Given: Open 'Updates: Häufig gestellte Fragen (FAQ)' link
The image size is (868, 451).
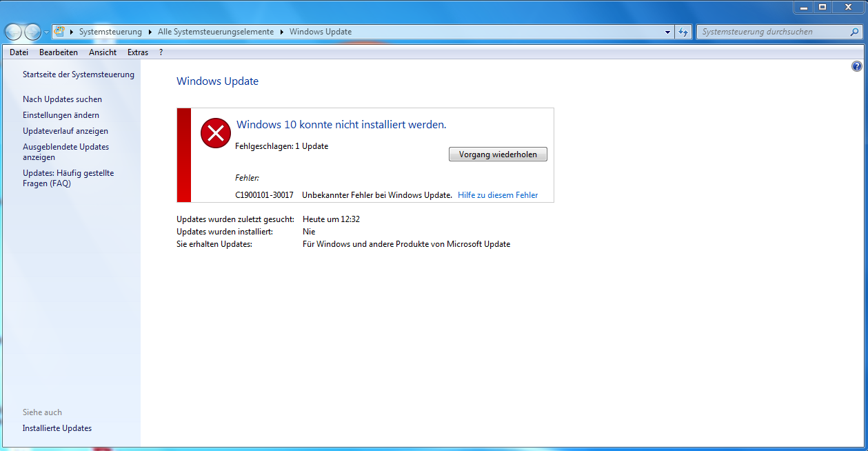Looking at the screenshot, I should point(68,178).
